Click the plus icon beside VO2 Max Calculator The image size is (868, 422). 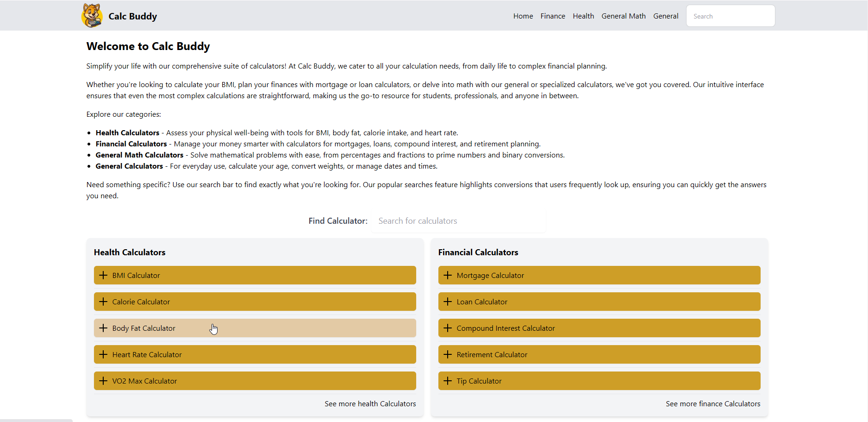click(x=103, y=381)
